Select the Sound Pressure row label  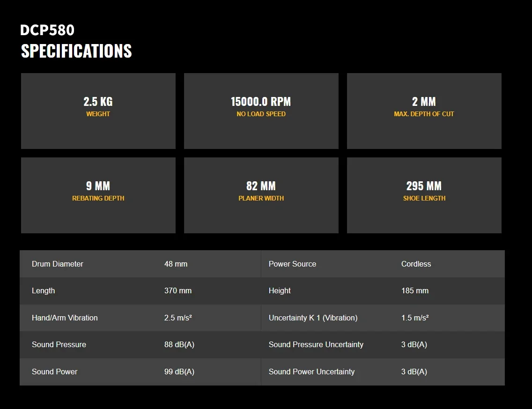coord(59,344)
